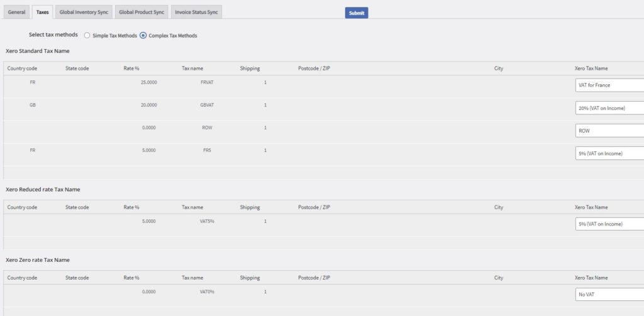Click the ROW Xero Tax Name input
This screenshot has width=644, height=316.
(x=609, y=131)
